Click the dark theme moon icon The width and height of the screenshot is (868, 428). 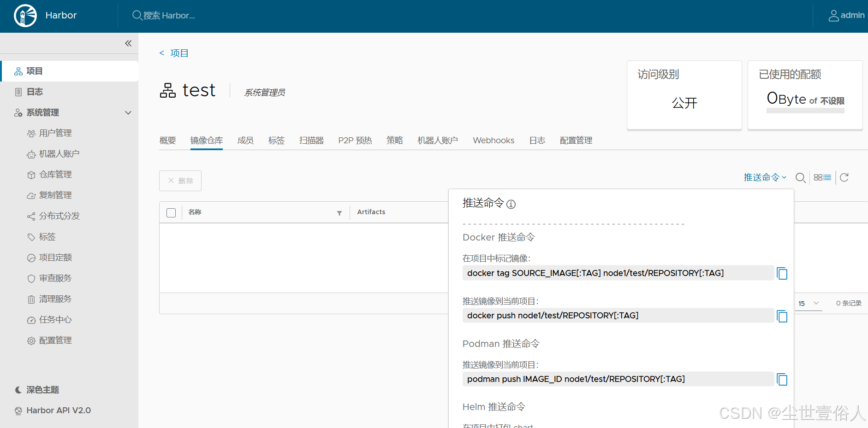pos(18,390)
